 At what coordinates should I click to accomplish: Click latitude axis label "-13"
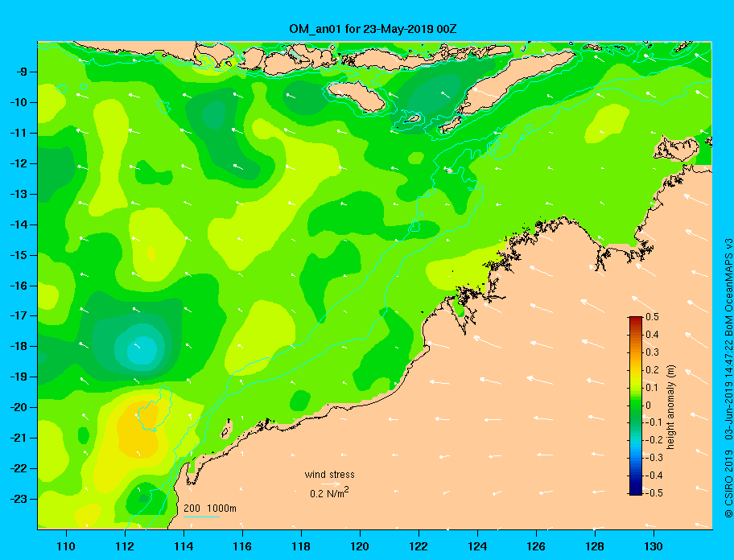(19, 194)
